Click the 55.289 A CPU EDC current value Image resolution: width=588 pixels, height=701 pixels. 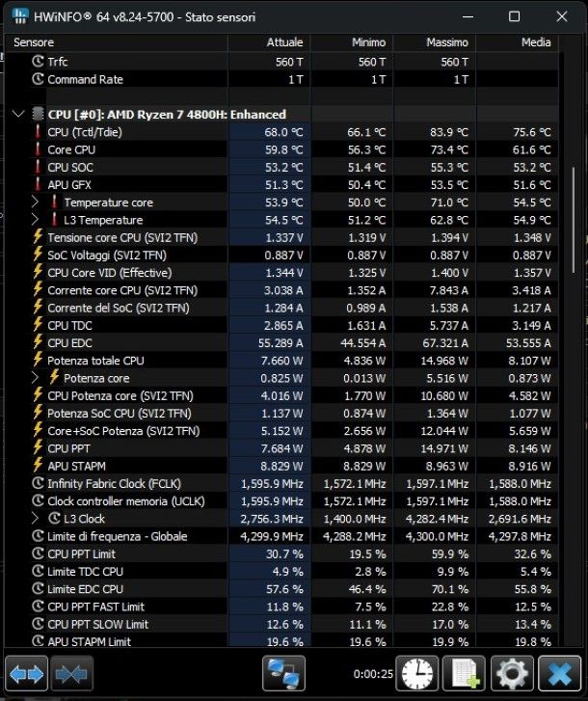pyautogui.click(x=281, y=342)
